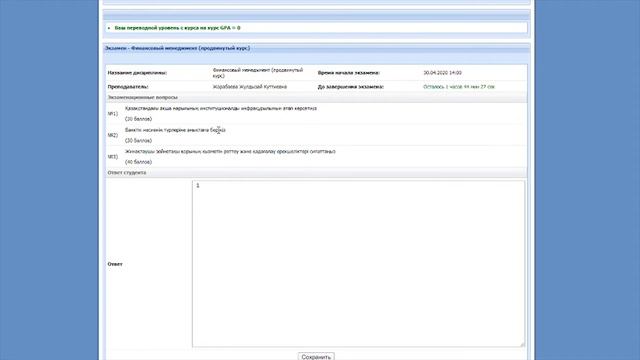Click the GPA transfer level notice text
The height and width of the screenshot is (360, 640).
pyautogui.click(x=178, y=28)
